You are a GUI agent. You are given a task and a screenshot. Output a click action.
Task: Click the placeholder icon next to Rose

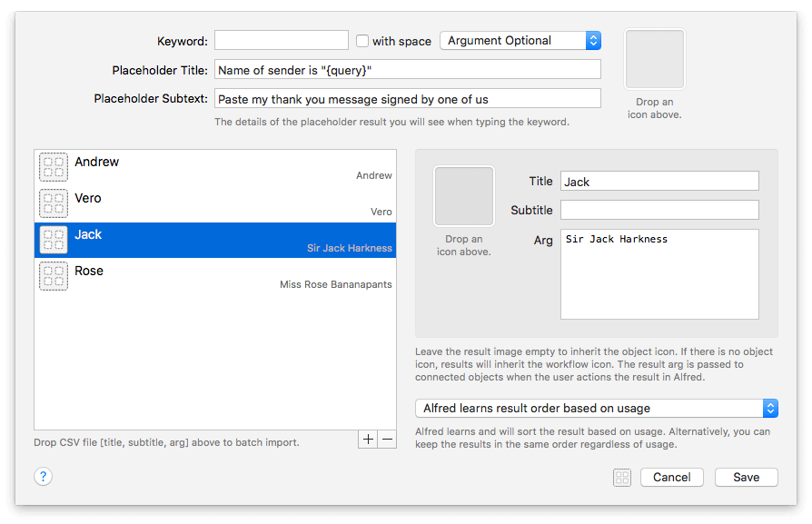click(x=53, y=276)
